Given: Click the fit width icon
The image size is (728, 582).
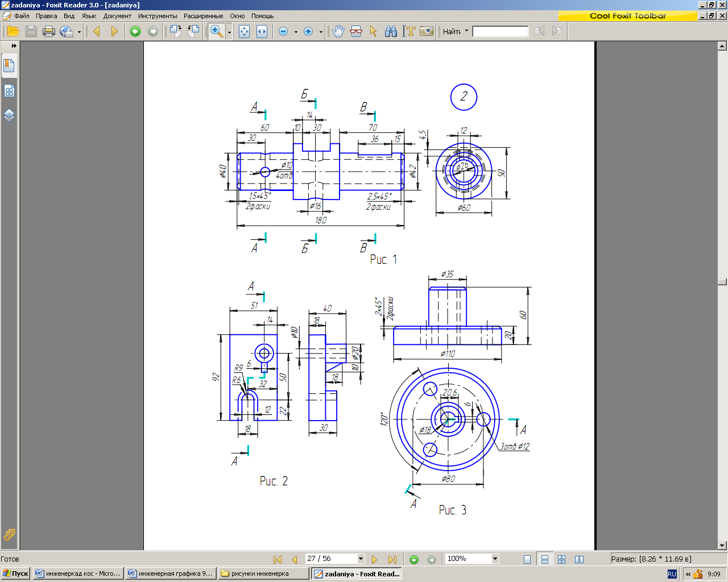Looking at the screenshot, I should [x=262, y=31].
